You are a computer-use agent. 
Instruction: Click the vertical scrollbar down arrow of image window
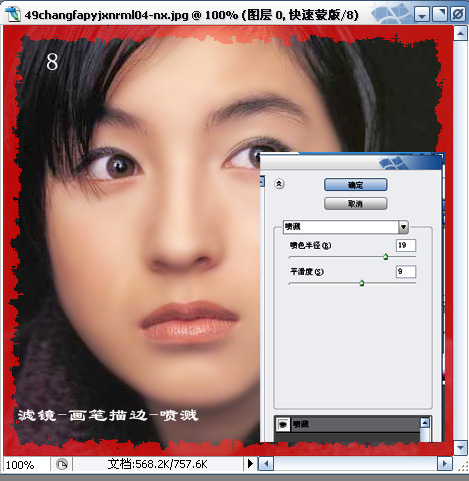tap(460, 448)
